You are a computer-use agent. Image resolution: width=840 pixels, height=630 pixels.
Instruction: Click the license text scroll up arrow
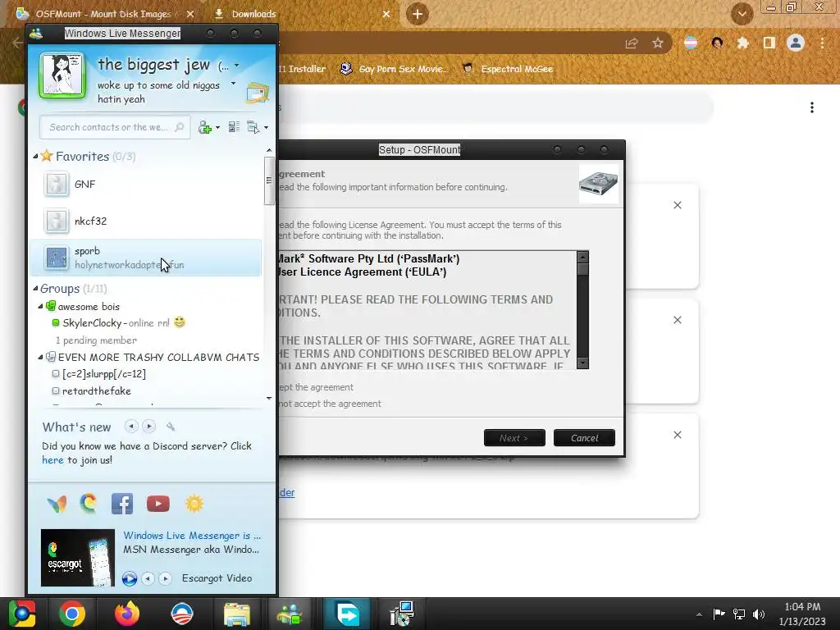583,257
